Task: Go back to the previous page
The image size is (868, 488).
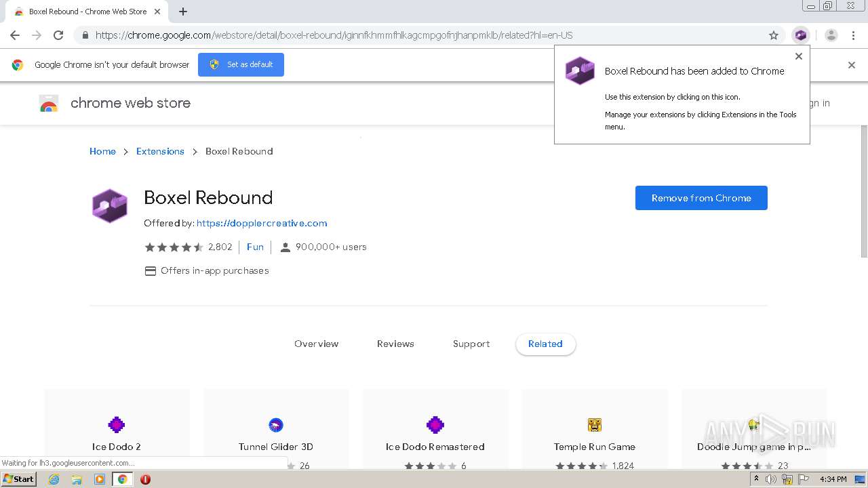Action: pyautogui.click(x=15, y=35)
